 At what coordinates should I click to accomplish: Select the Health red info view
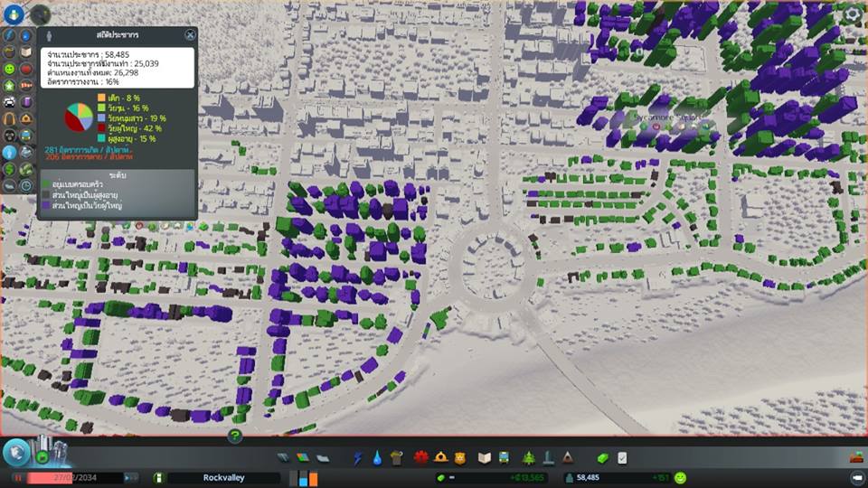(x=26, y=69)
